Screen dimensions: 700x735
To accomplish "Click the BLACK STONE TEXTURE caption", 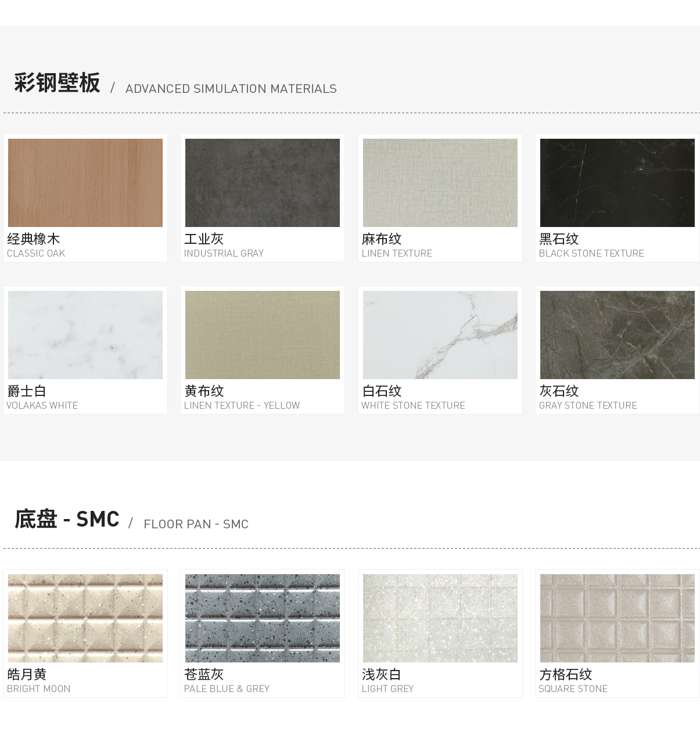I will click(x=591, y=253).
